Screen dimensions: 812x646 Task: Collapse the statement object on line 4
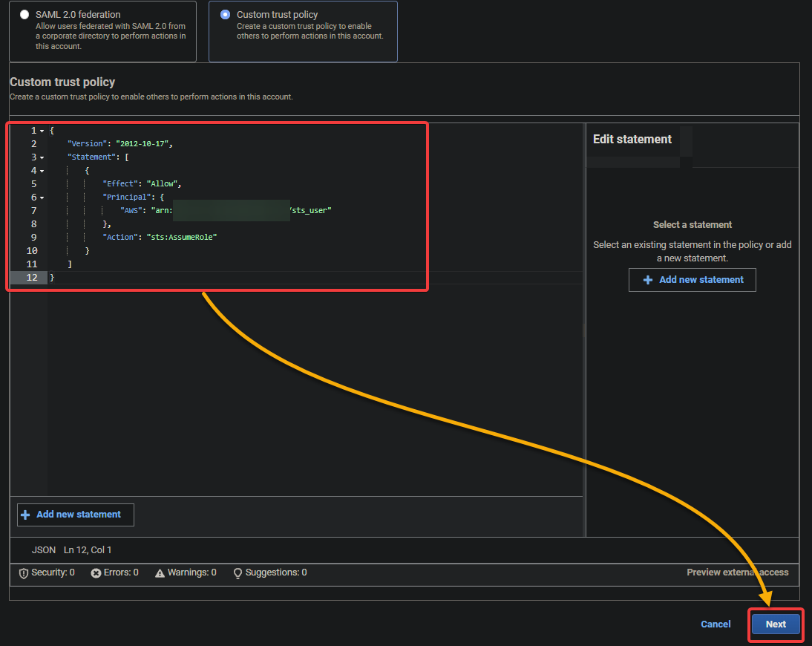coord(42,171)
